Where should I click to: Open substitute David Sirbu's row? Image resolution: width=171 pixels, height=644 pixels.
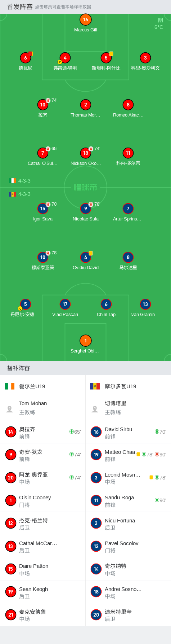[x=128, y=432]
